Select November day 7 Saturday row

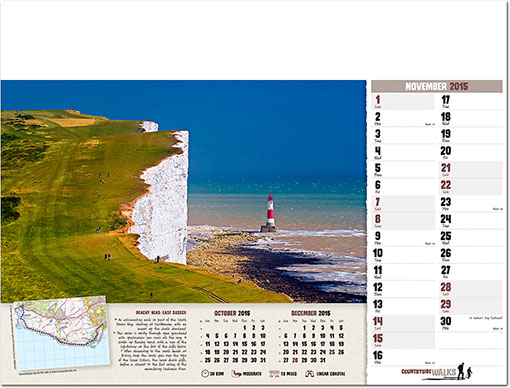point(403,203)
